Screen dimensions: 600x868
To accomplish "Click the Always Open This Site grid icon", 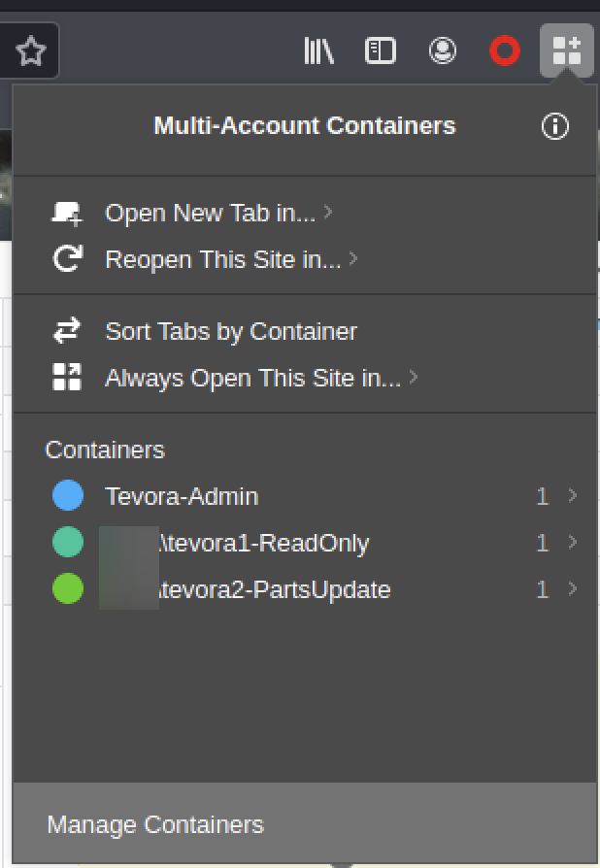I will [x=67, y=377].
